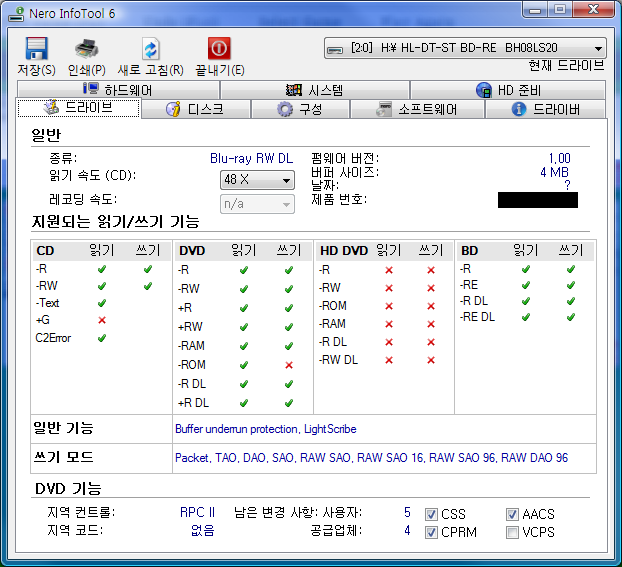622x567 pixels.
Task: Click the 끝내기(E) label
Action: [220, 70]
